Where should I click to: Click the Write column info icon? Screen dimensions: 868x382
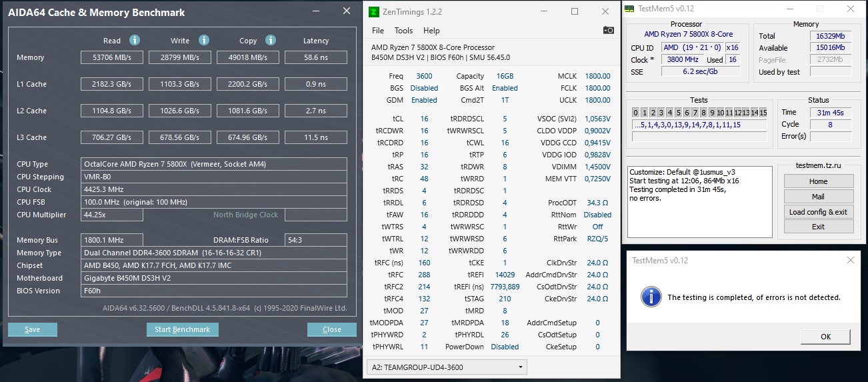[204, 40]
